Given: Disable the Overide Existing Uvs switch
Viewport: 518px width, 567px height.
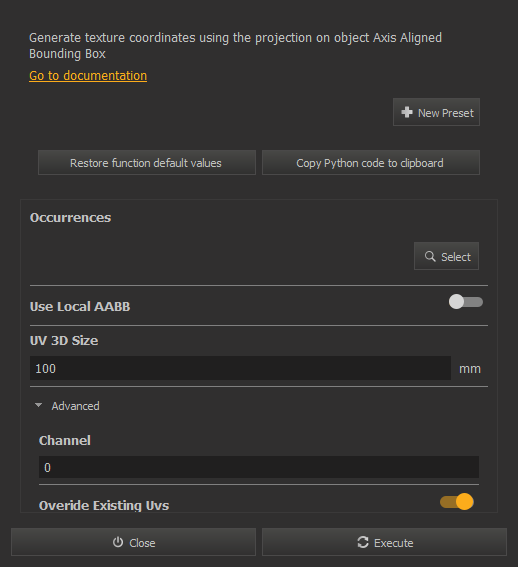Looking at the screenshot, I should pyautogui.click(x=457, y=502).
